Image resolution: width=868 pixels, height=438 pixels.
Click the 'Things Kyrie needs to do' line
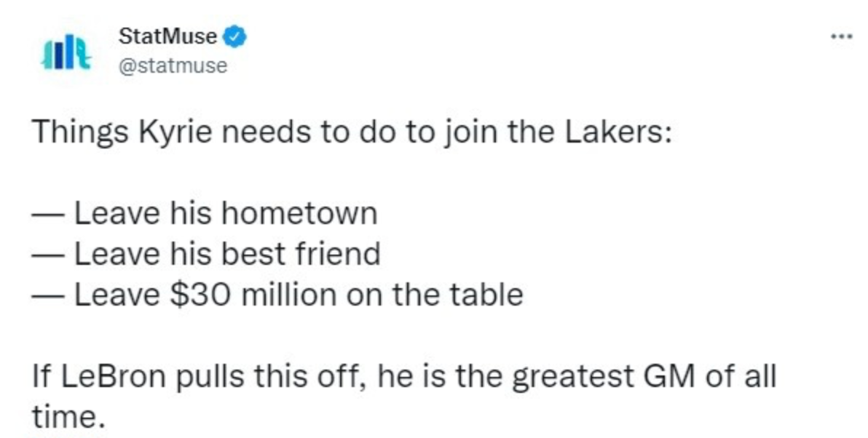pyautogui.click(x=352, y=132)
